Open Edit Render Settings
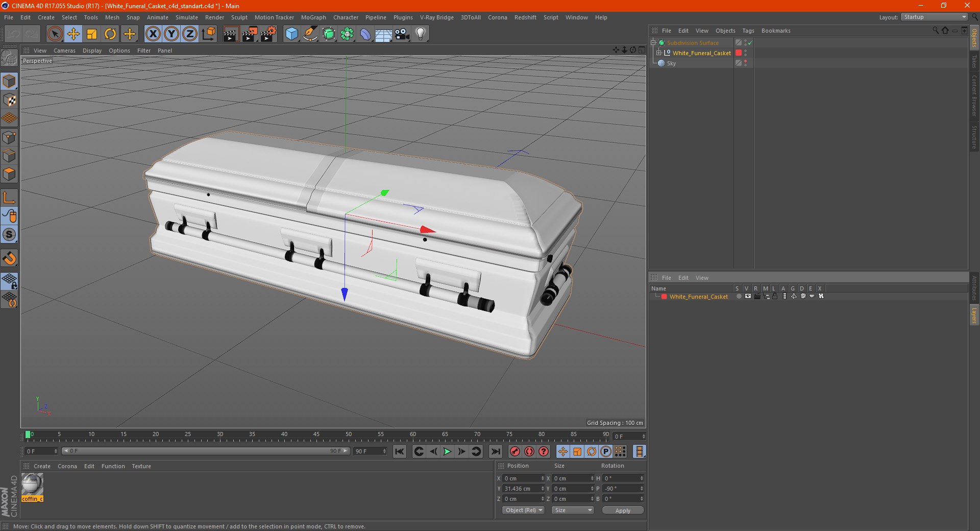 (268, 34)
